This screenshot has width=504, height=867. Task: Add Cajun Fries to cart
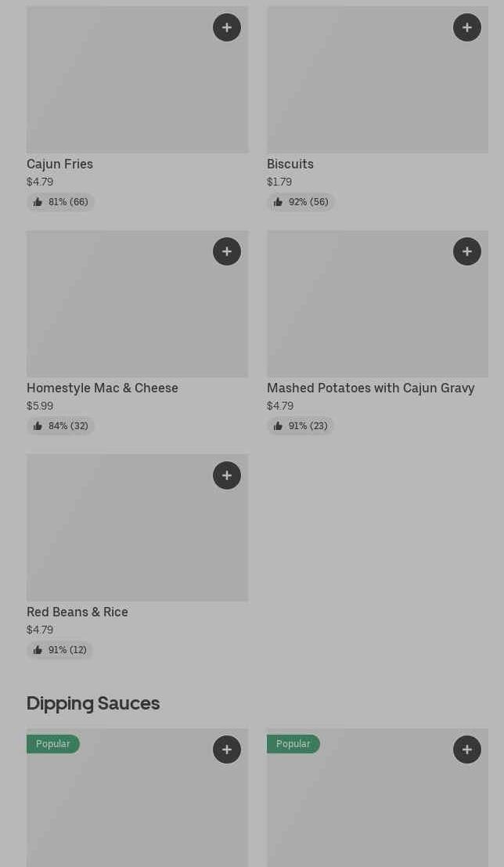[227, 27]
